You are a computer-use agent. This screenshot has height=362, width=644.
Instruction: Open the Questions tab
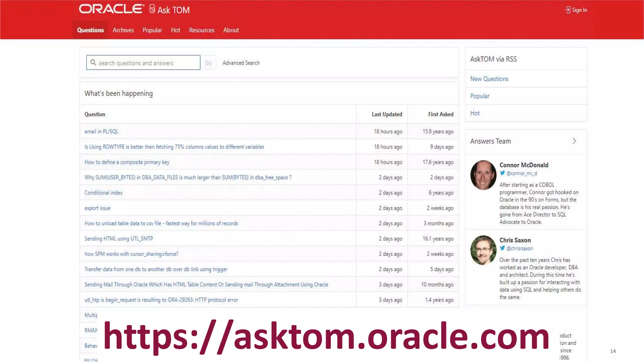[x=90, y=30]
